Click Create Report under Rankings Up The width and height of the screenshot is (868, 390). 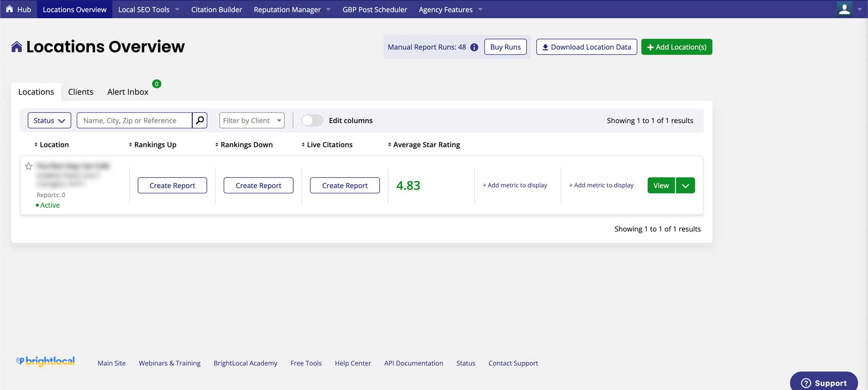point(172,186)
